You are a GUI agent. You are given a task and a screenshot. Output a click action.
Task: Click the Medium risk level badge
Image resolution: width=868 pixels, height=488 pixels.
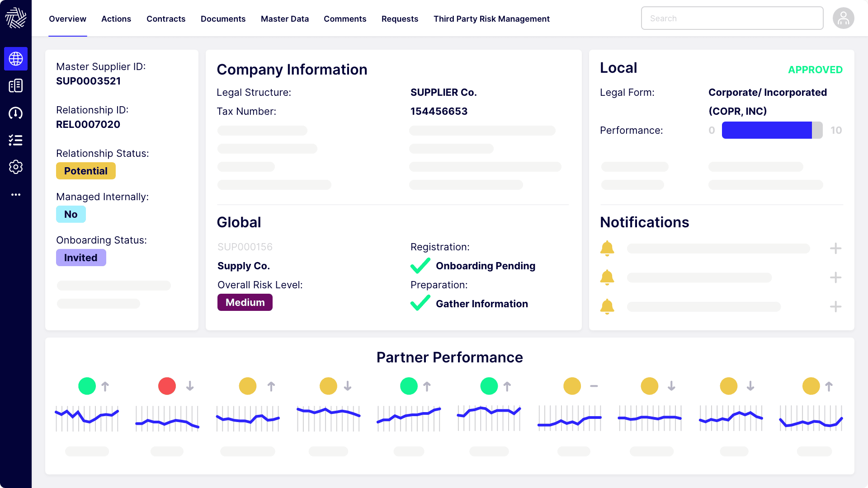coord(245,302)
